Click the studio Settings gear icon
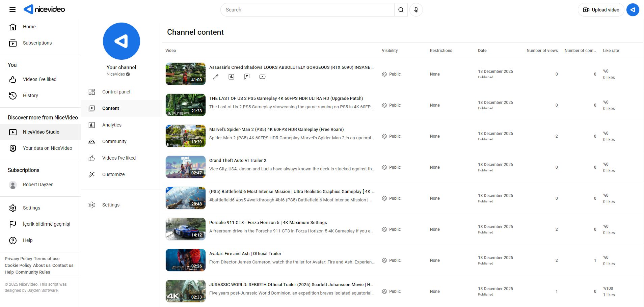This screenshot has width=644, height=307. pos(91,205)
